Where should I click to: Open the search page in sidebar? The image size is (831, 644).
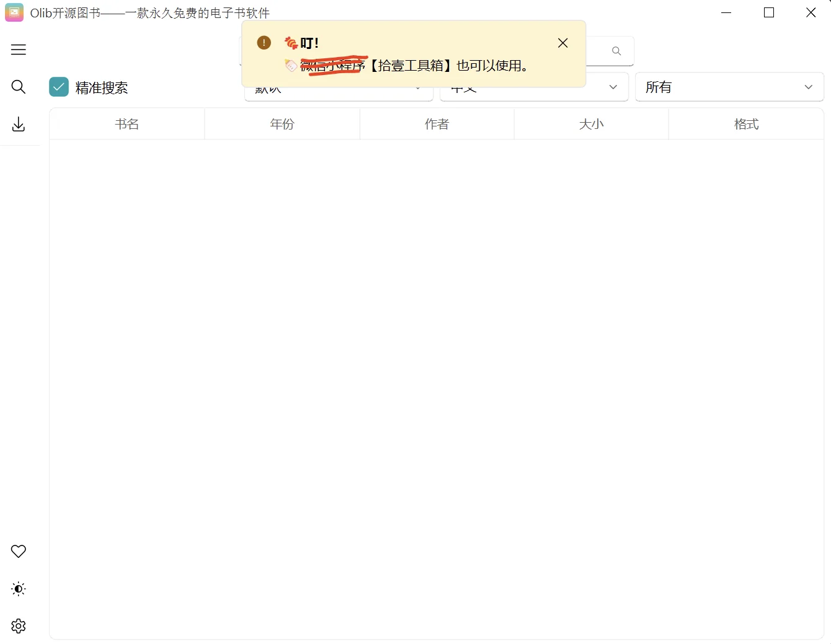(x=19, y=87)
